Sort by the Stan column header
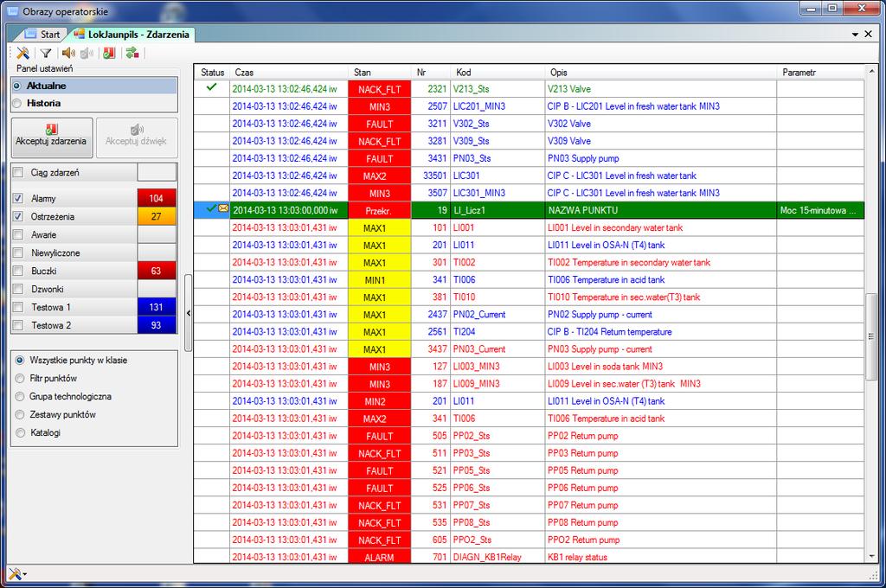The image size is (886, 588). point(380,73)
